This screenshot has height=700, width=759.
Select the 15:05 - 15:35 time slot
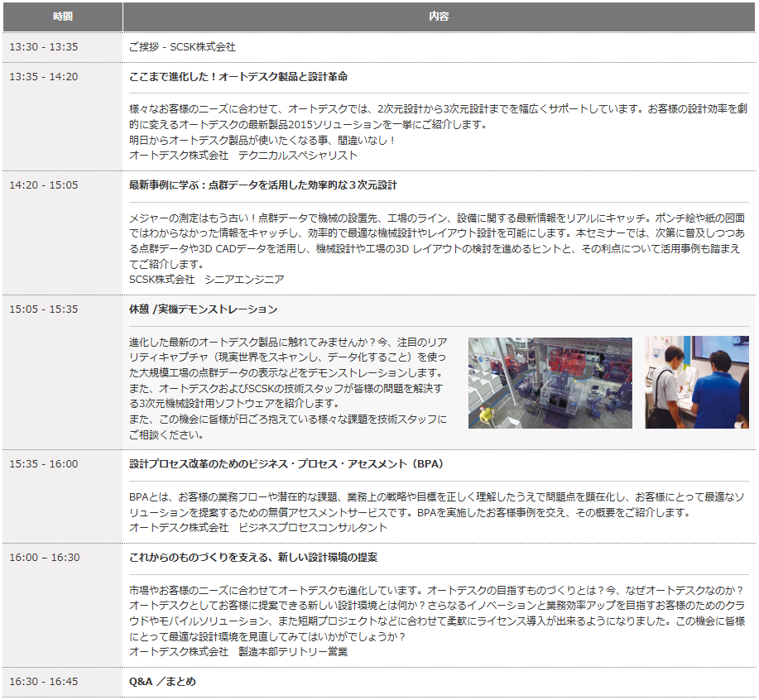click(x=44, y=309)
